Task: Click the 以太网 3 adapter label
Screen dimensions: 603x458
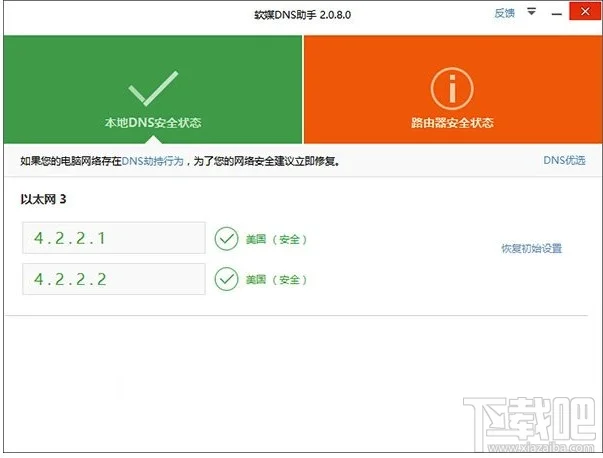Action: [x=43, y=199]
